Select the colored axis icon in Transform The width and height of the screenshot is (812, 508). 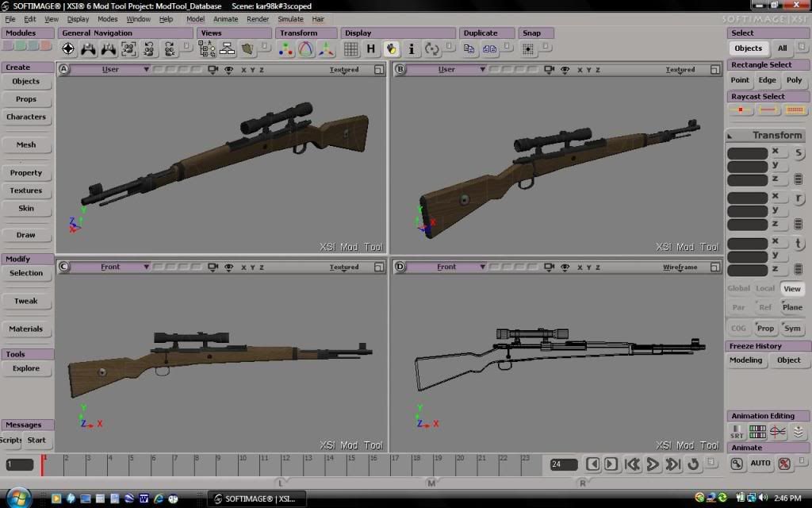pos(326,48)
